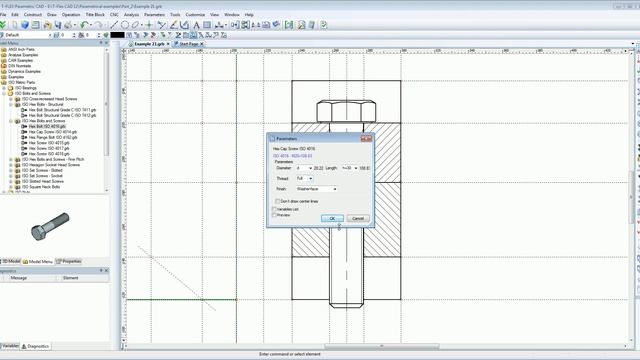Select Hex Flange Bolt ISO 4162.grb item
The image size is (640, 360).
(53, 138)
